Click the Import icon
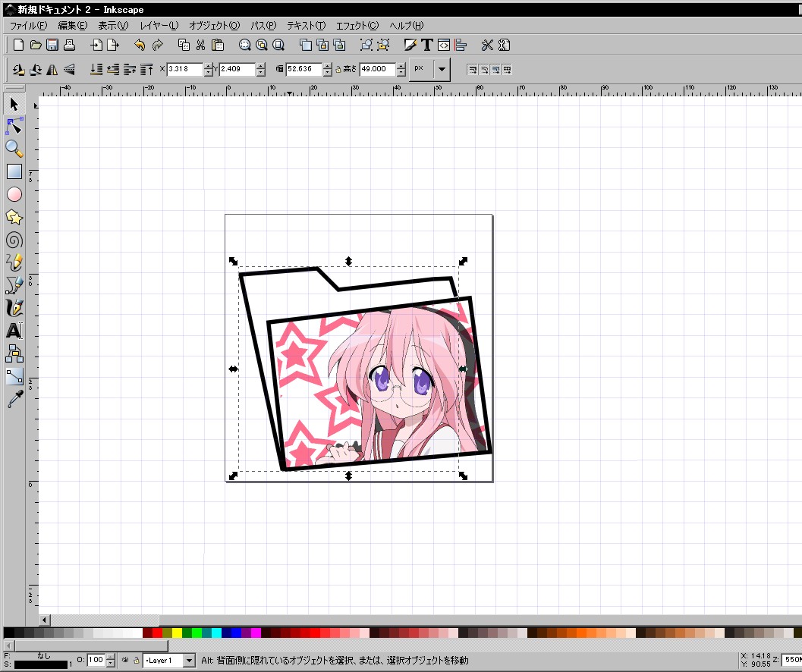The width and height of the screenshot is (802, 672). pos(96,45)
